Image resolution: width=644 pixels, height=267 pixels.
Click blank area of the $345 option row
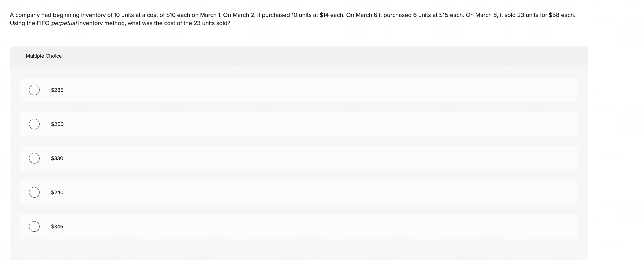point(298,227)
